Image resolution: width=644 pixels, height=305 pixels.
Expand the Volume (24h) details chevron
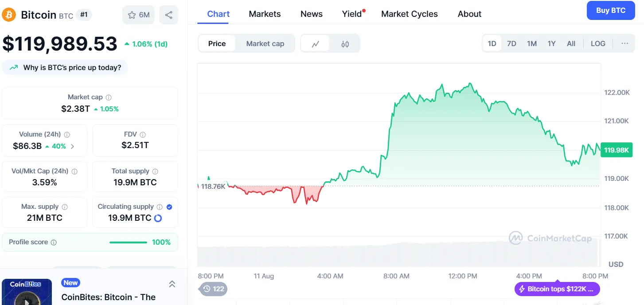(x=73, y=146)
